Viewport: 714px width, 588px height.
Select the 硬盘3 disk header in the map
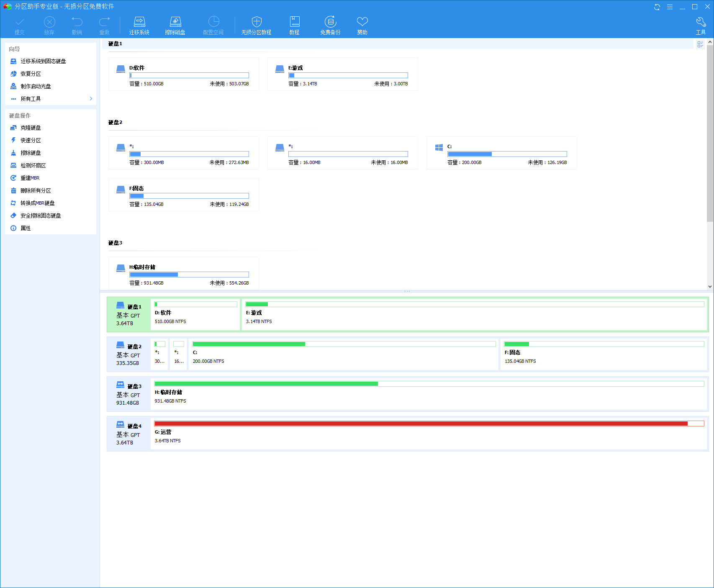pos(128,394)
